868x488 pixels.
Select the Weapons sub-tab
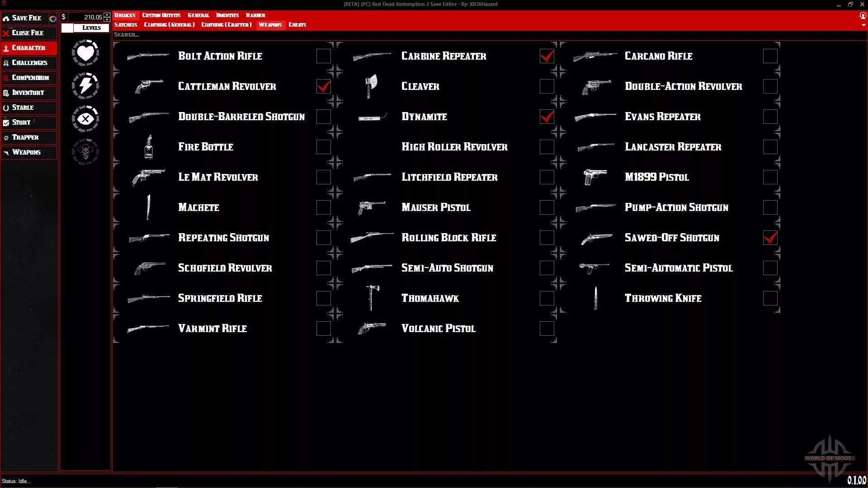(270, 24)
